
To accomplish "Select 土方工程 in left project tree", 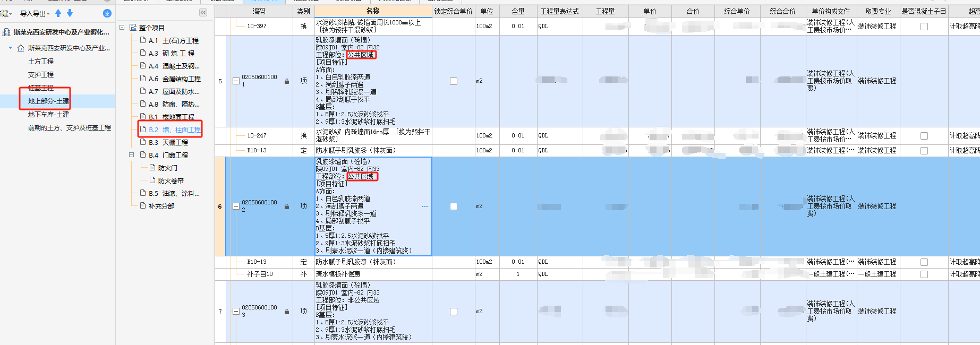I will (41, 62).
